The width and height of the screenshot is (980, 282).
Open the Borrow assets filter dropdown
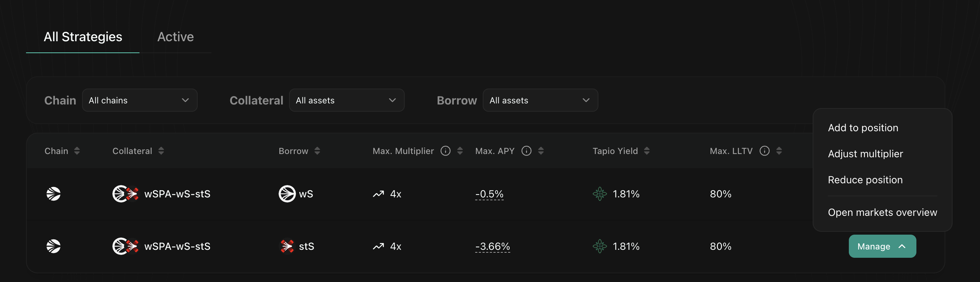click(x=540, y=101)
